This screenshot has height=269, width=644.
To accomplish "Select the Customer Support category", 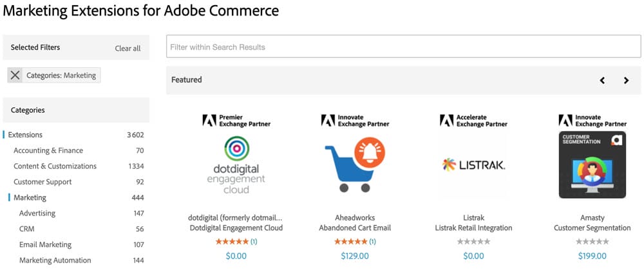I will click(43, 182).
